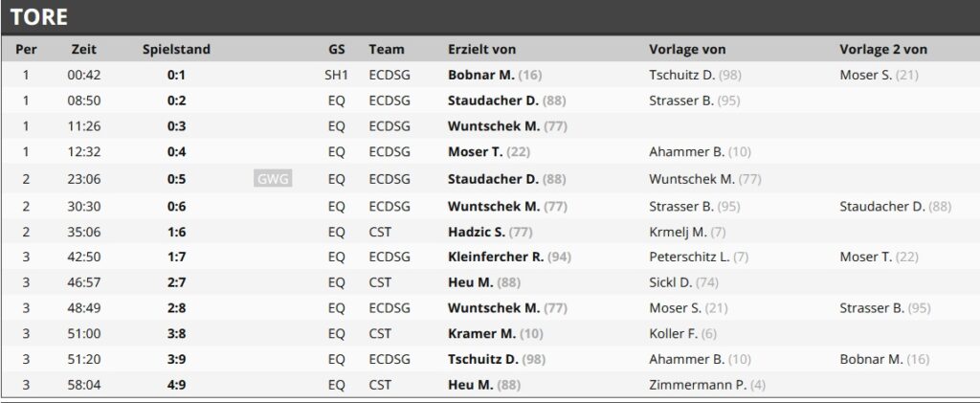Click goal scorer Bobnar M. in 0:1 row
Image resolution: width=980 pixels, height=403 pixels.
coord(480,75)
